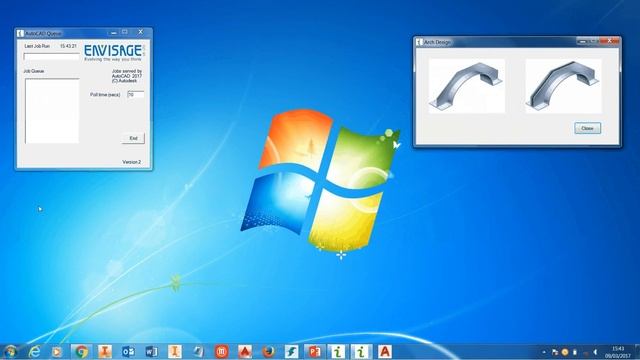Open the volume speaker tray icon

click(596, 352)
